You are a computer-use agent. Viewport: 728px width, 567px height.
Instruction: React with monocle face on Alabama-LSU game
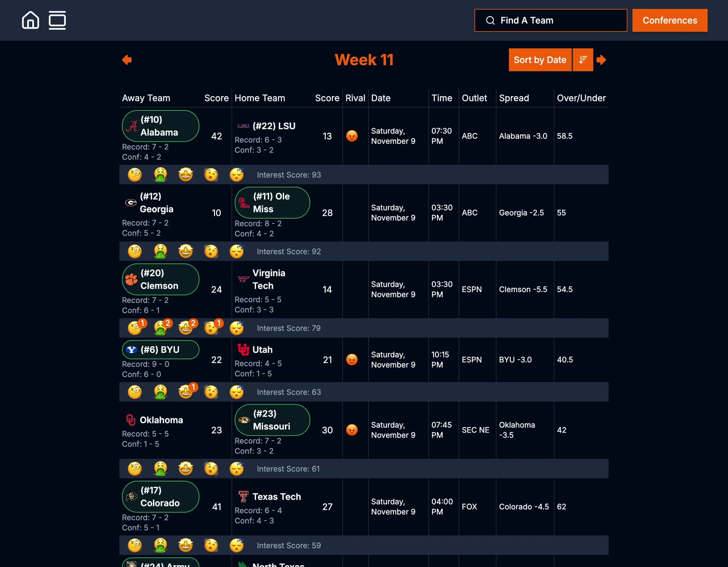click(135, 175)
